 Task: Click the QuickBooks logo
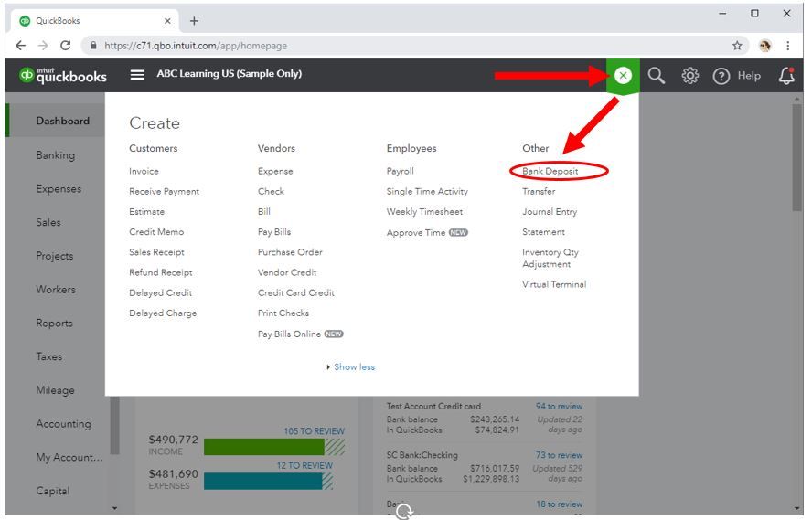tap(63, 76)
